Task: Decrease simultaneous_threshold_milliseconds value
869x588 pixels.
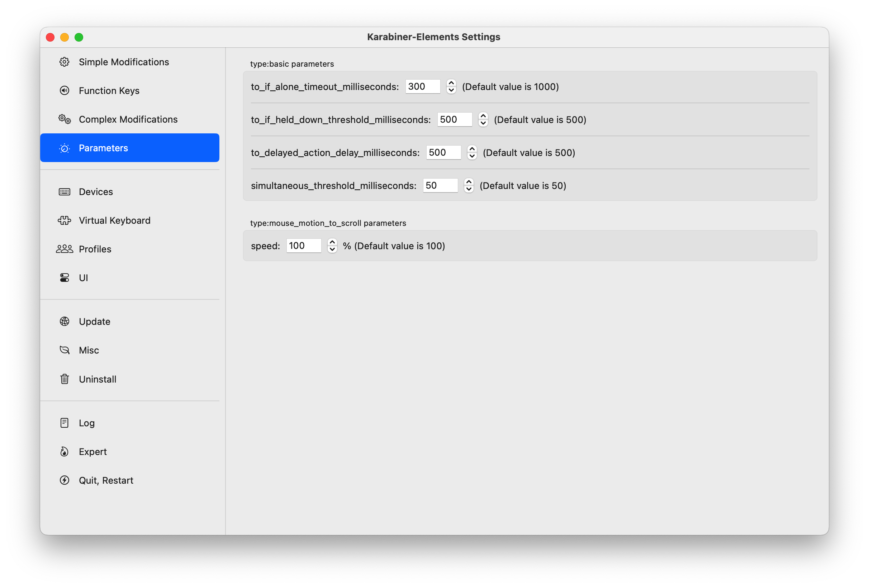Action: (469, 189)
